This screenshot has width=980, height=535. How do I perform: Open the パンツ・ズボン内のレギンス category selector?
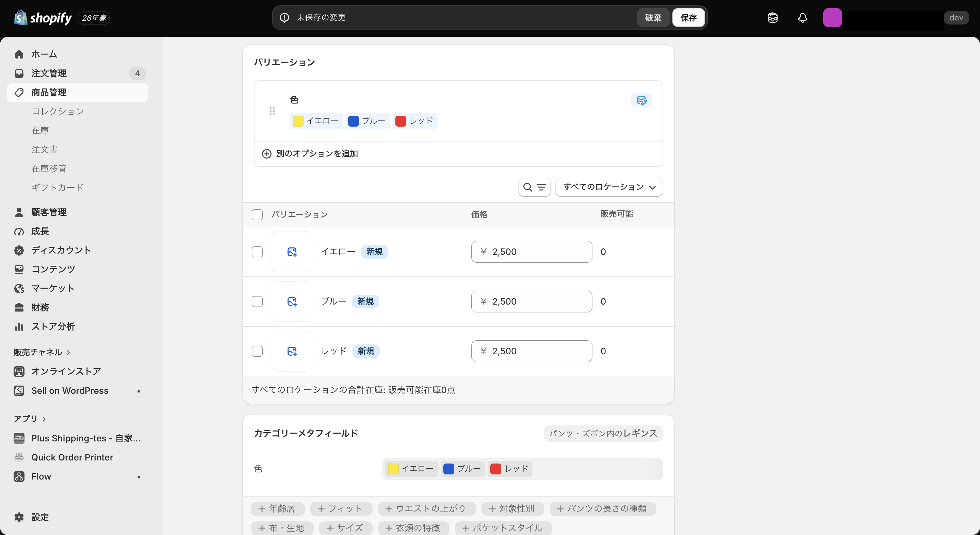click(603, 433)
